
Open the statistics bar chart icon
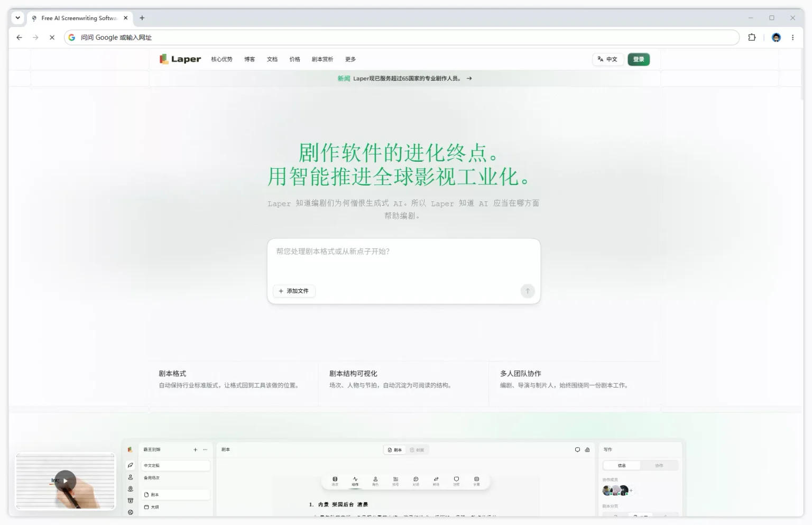(x=587, y=450)
